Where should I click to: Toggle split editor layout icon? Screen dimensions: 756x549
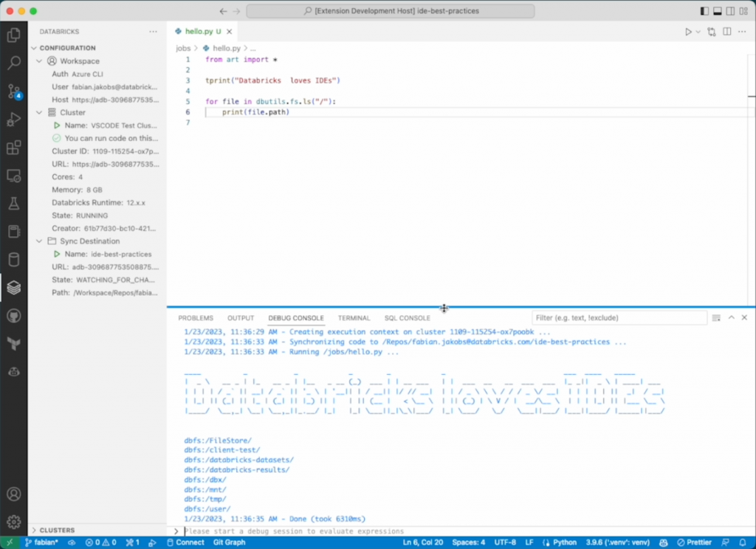point(726,31)
